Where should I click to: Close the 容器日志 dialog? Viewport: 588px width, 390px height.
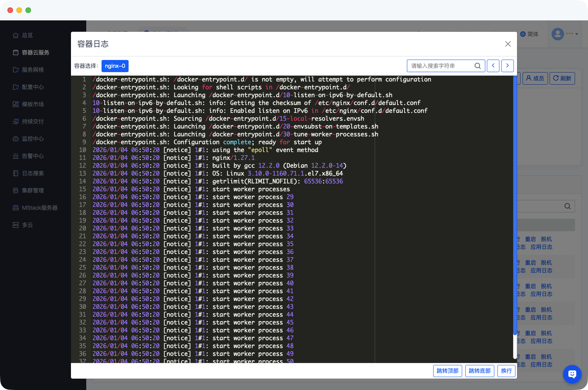(508, 44)
